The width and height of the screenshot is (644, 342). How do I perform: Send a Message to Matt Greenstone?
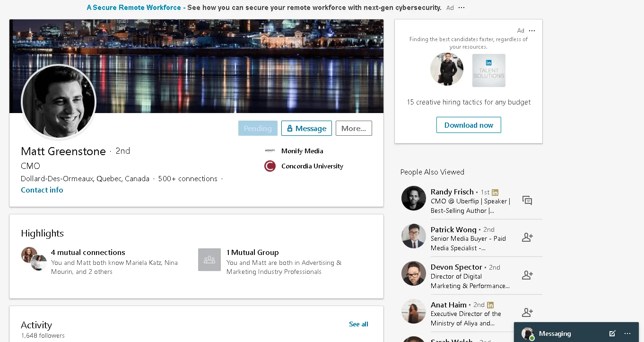click(x=306, y=128)
